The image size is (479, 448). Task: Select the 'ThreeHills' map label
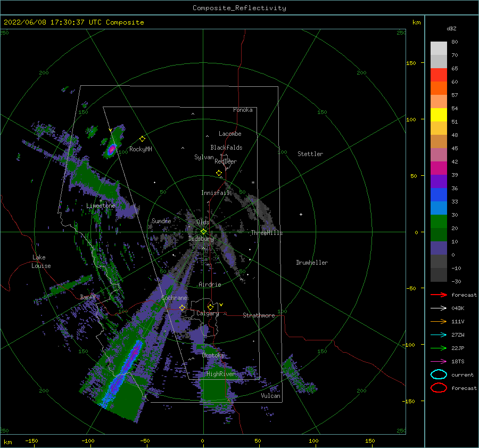(267, 233)
